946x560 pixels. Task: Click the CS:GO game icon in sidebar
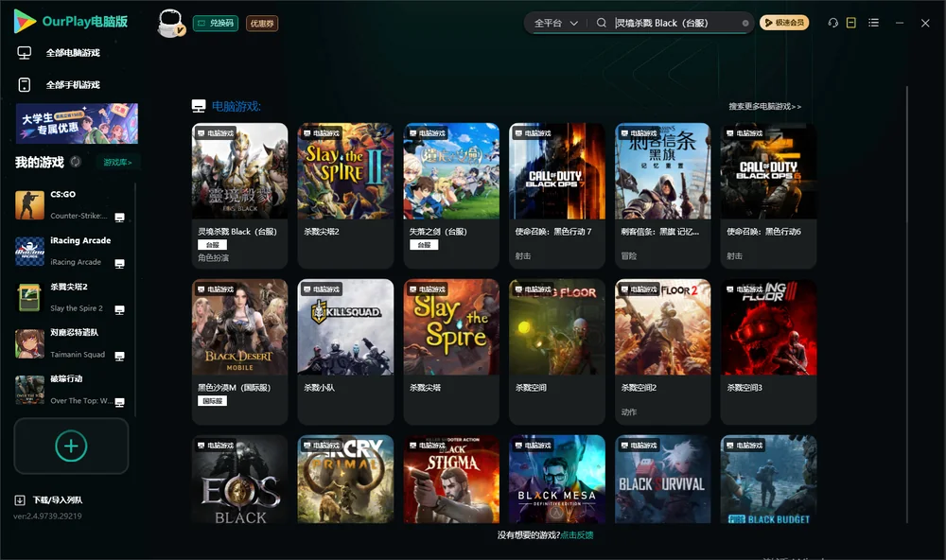coord(29,205)
